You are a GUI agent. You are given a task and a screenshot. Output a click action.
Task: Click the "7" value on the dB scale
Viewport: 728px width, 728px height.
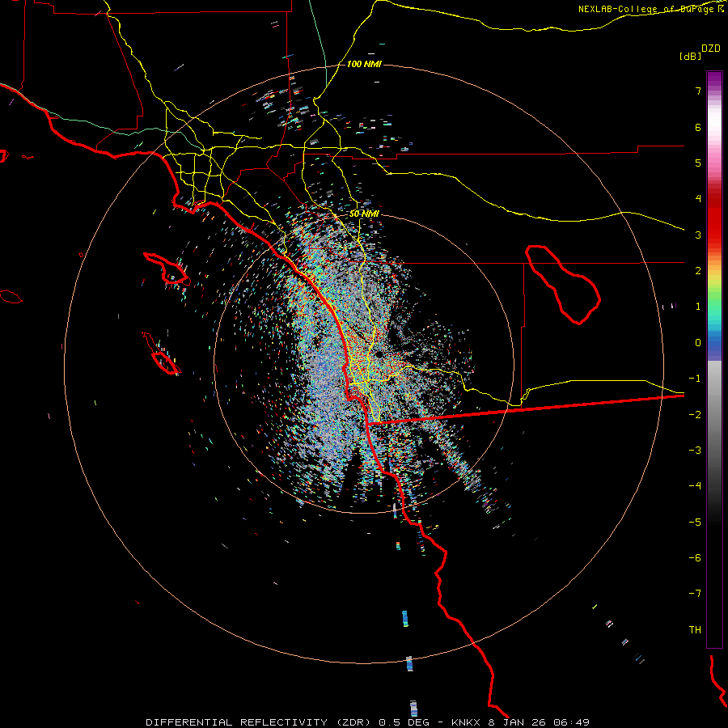point(698,91)
